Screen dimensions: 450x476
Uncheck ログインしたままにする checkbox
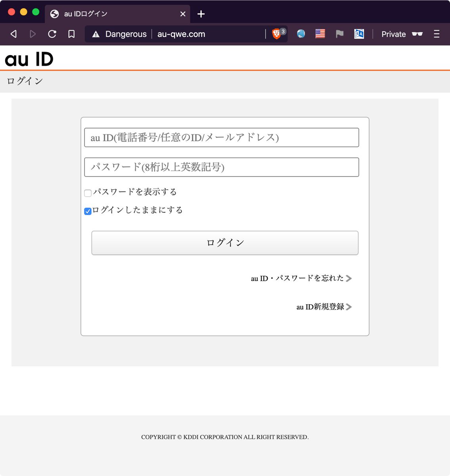click(88, 211)
